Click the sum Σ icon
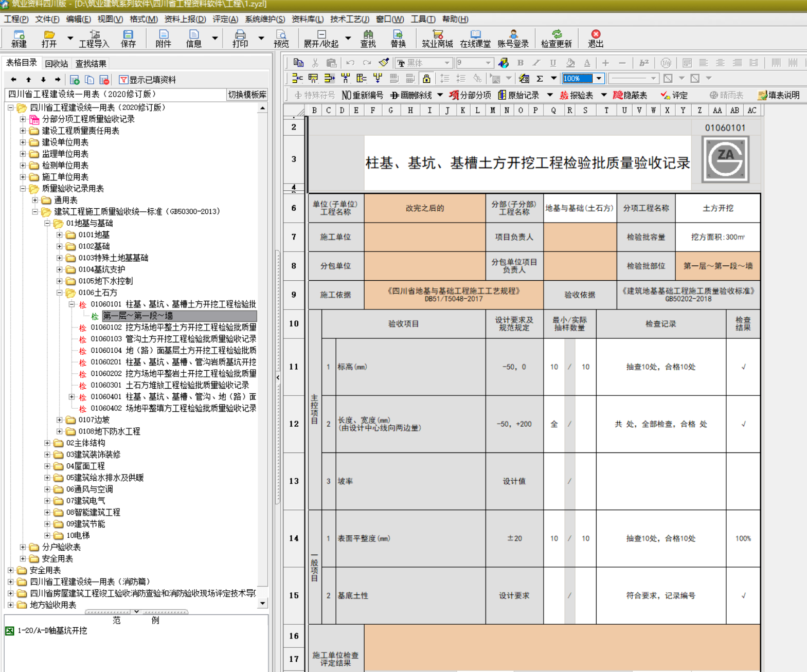The image size is (807, 672). [x=540, y=79]
